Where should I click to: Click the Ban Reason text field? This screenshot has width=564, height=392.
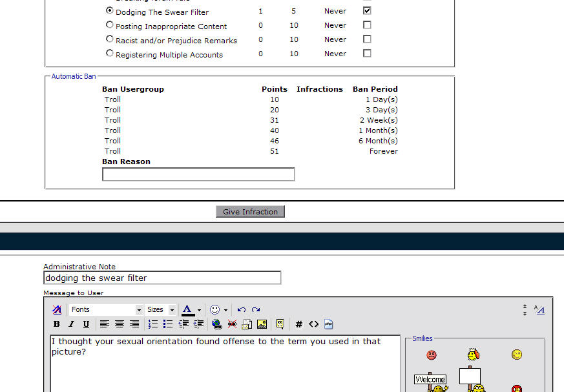198,174
